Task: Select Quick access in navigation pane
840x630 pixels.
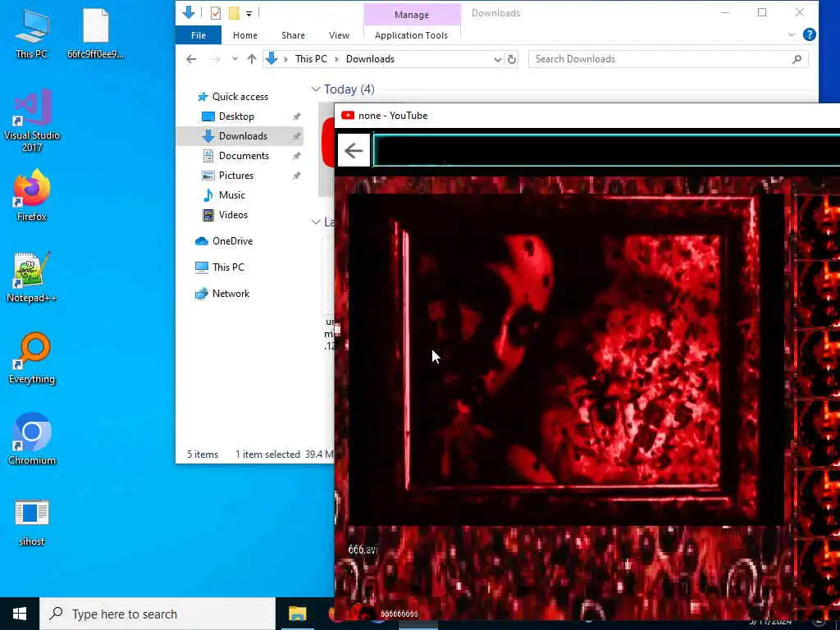Action: (x=240, y=97)
